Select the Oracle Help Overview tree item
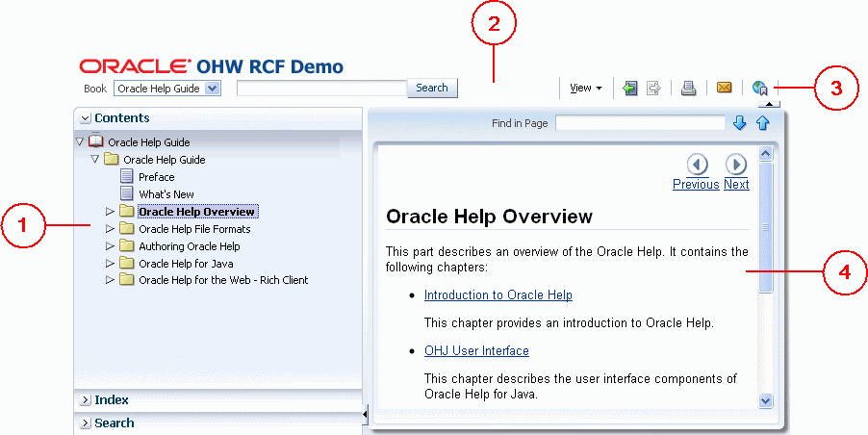 click(196, 212)
